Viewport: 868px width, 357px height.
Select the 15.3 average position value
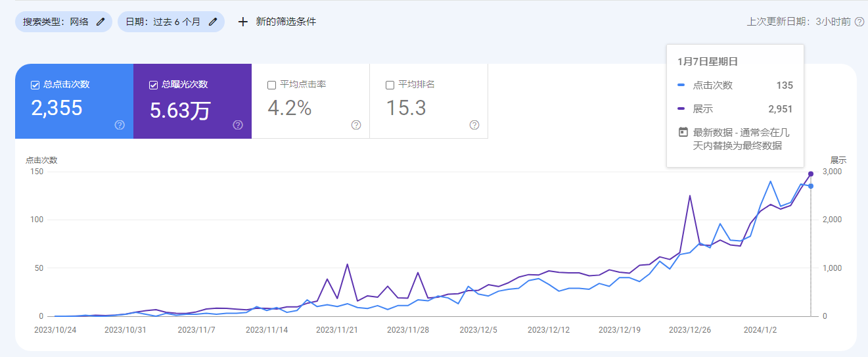point(406,108)
